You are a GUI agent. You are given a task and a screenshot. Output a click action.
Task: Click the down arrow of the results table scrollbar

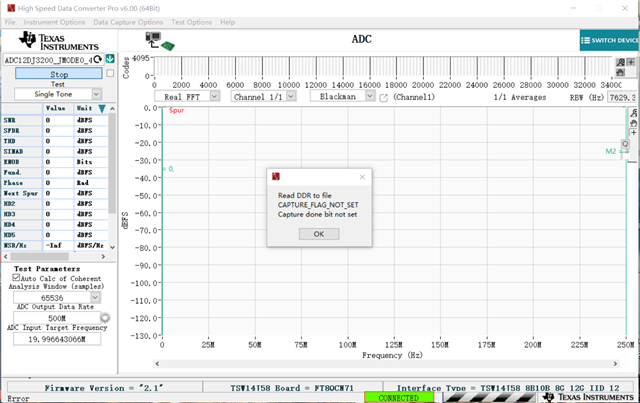pyautogui.click(x=112, y=247)
